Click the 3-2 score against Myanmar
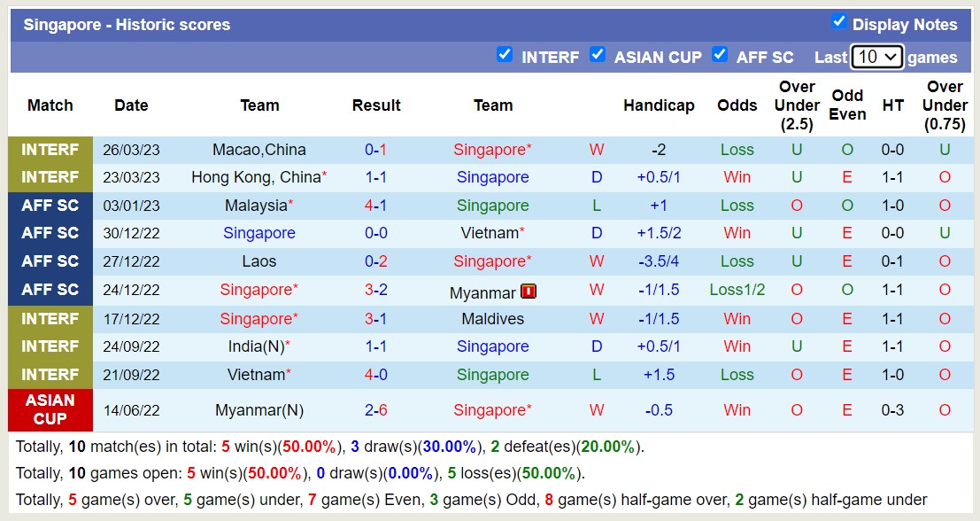 pyautogui.click(x=376, y=290)
